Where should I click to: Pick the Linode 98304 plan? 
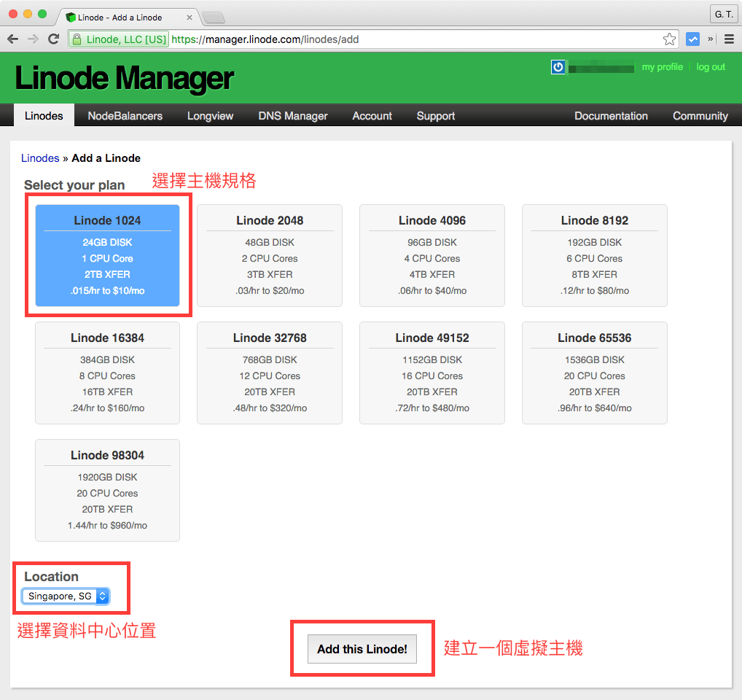click(x=106, y=489)
